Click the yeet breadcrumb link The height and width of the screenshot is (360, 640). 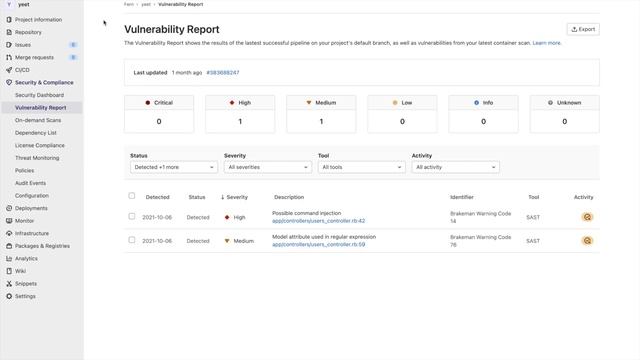tap(146, 4)
